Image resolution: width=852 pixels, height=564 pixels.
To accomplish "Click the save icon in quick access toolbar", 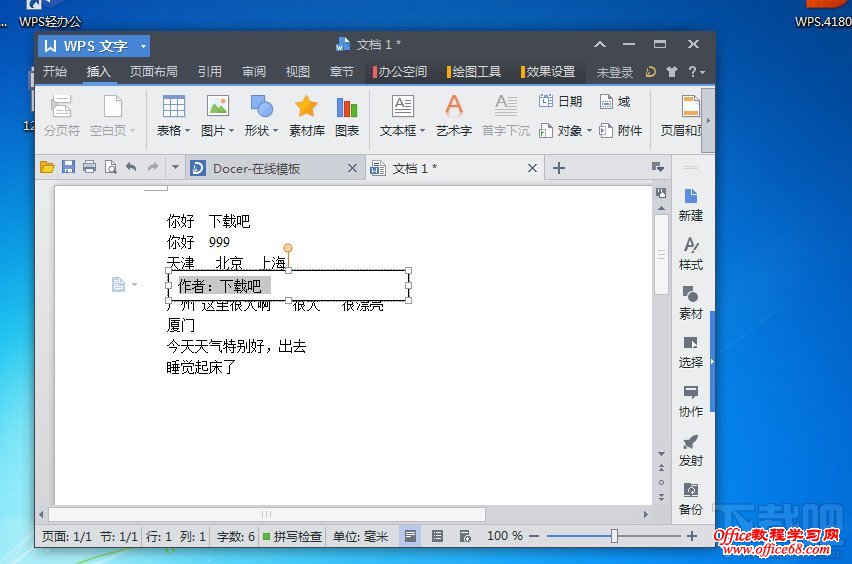I will pyautogui.click(x=68, y=168).
